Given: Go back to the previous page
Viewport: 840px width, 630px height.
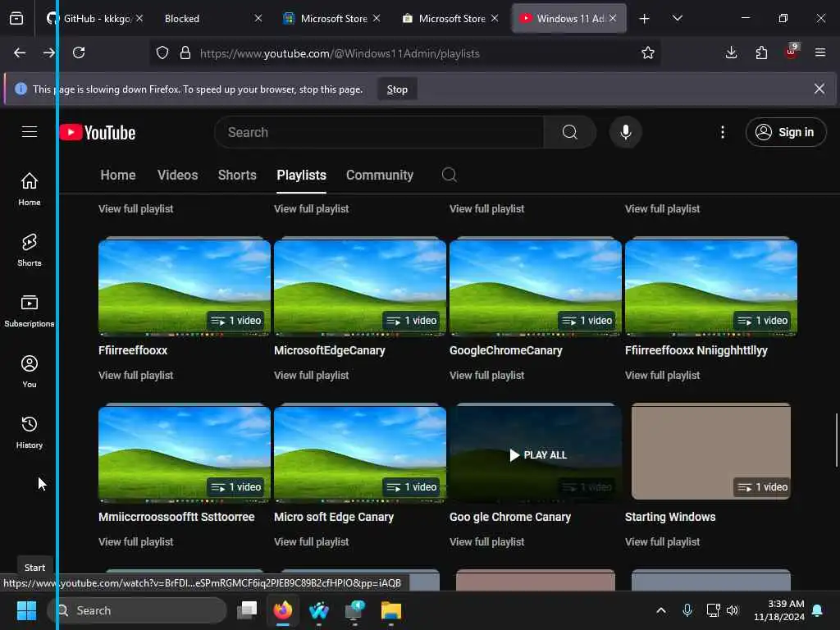Looking at the screenshot, I should (20, 52).
